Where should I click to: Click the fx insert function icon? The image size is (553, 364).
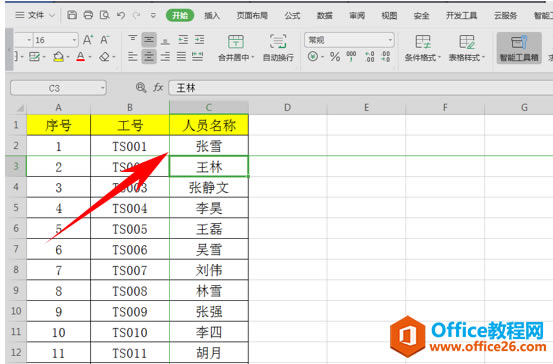[158, 87]
